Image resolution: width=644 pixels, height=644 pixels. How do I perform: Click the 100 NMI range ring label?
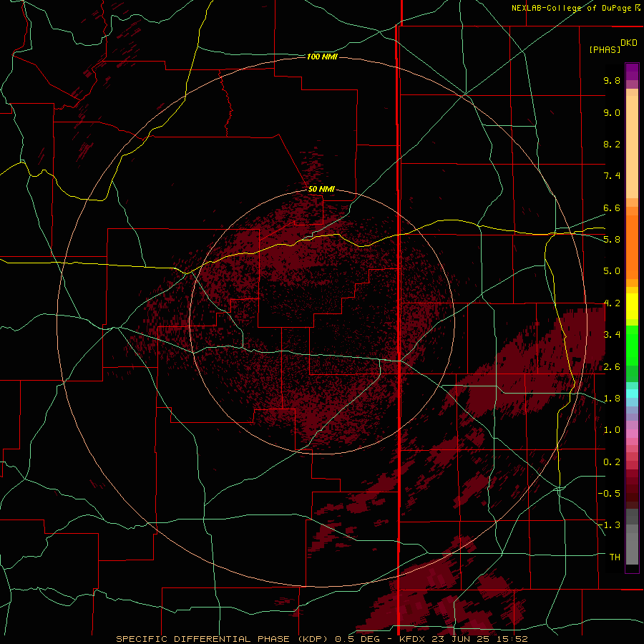[x=322, y=57]
